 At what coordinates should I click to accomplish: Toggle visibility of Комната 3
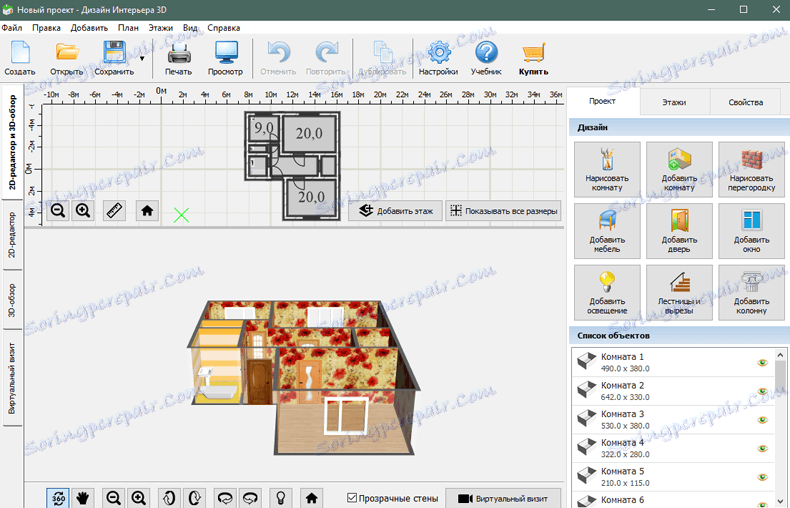click(x=762, y=420)
